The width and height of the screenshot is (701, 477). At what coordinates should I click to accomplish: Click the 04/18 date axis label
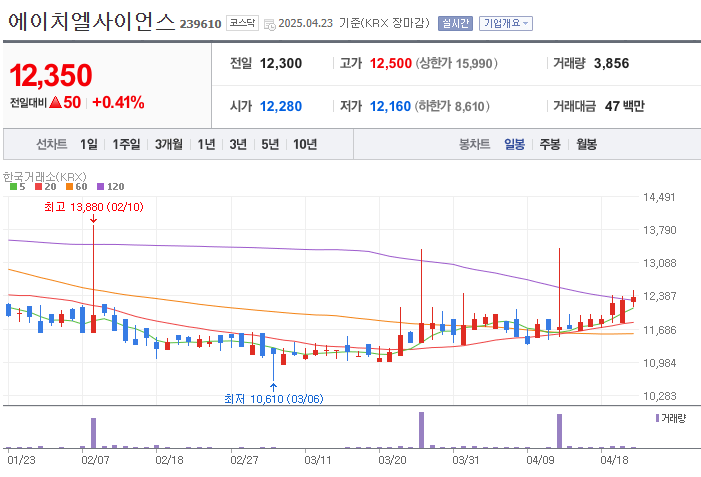614,460
